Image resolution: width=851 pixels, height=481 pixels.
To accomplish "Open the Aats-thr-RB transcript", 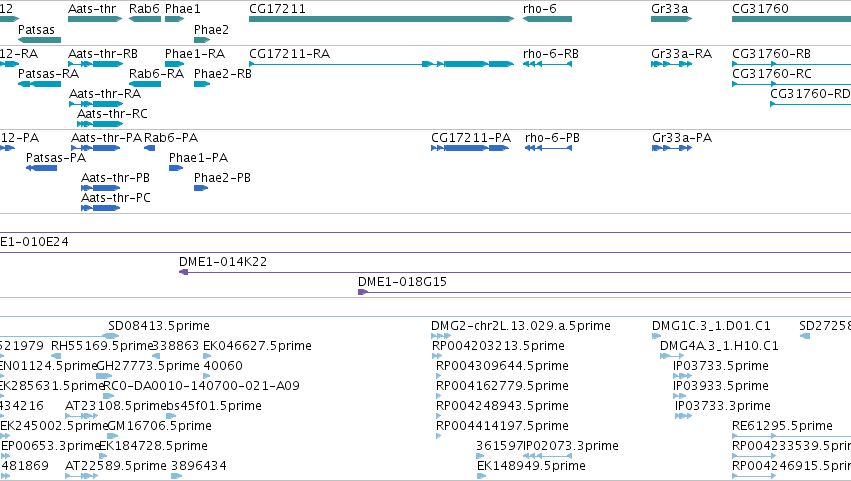I will click(x=103, y=54).
